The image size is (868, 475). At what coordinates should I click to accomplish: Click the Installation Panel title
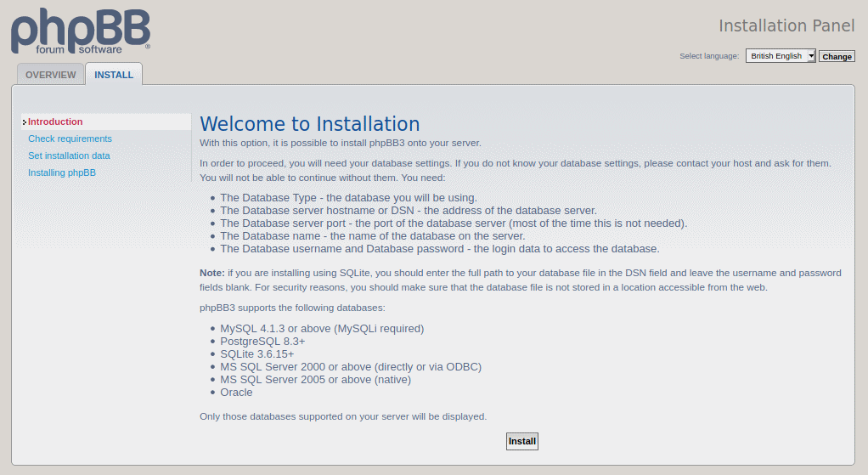(786, 26)
